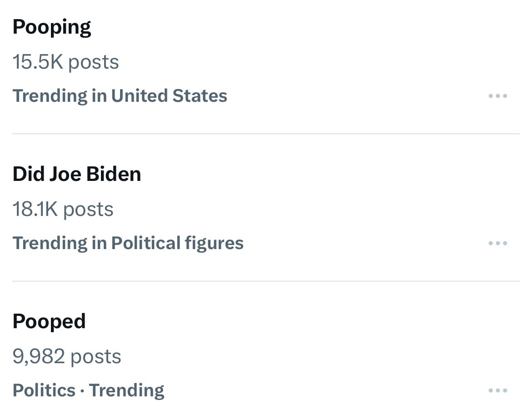Click the word Politics under Pooped

(44, 390)
